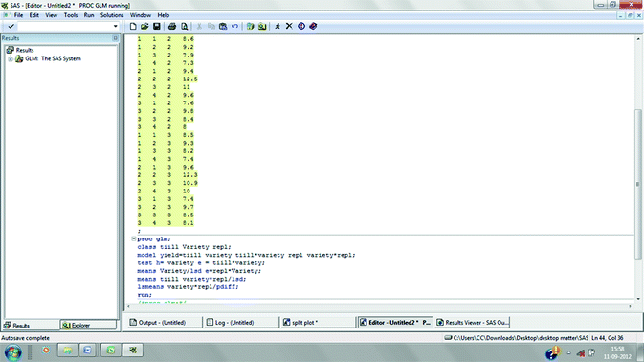Click the Results root folder icon
644x362 pixels.
[11, 50]
